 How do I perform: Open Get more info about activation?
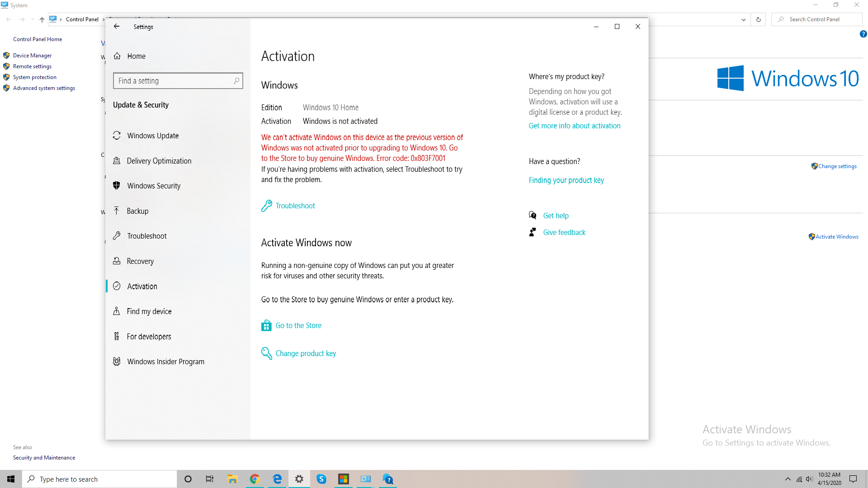[575, 126]
